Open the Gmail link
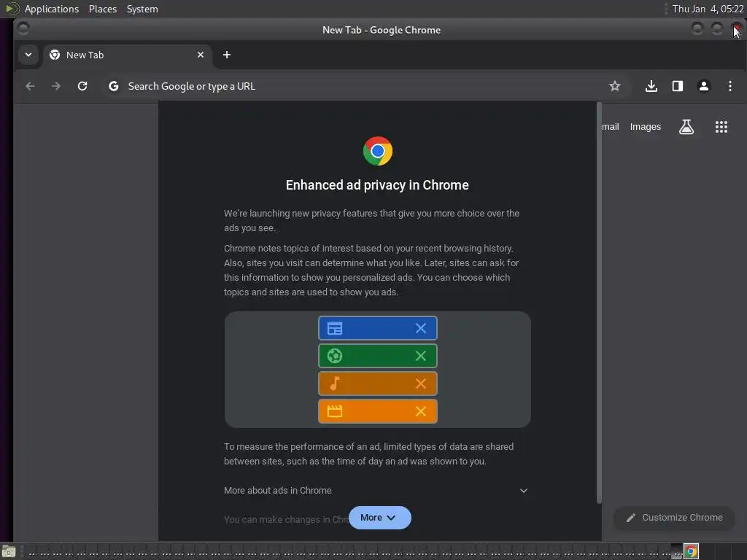The height and width of the screenshot is (560, 747). (x=611, y=127)
